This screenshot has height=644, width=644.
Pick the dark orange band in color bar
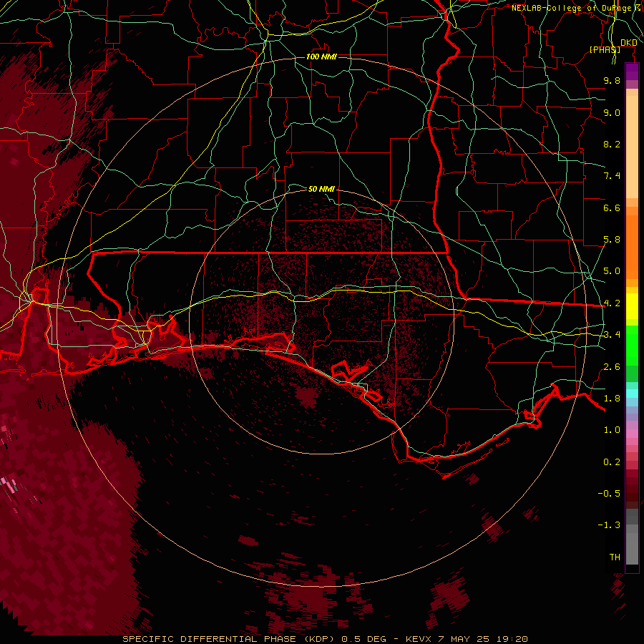[x=632, y=248]
